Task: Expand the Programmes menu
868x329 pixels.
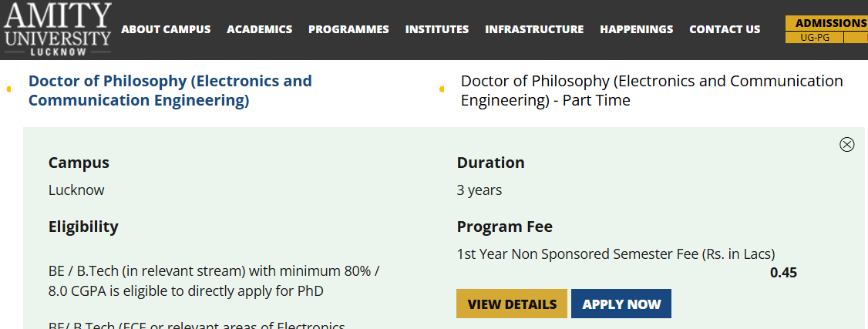Action: (x=348, y=29)
